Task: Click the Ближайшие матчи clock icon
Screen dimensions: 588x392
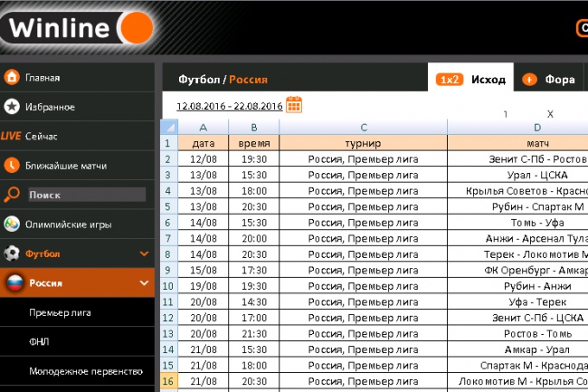Action: 12,166
